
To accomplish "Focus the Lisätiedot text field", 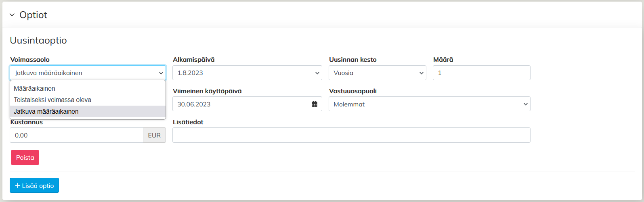I will 351,135.
